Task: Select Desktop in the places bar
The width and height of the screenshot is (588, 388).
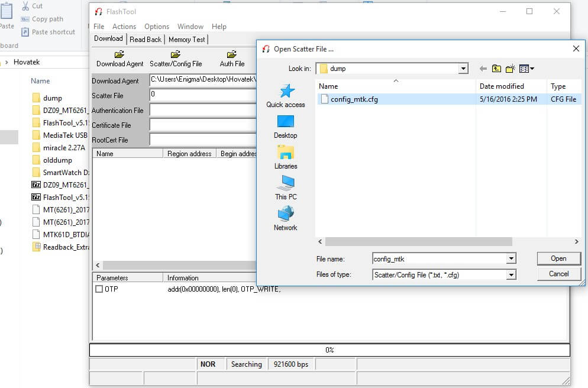Action: tap(285, 127)
